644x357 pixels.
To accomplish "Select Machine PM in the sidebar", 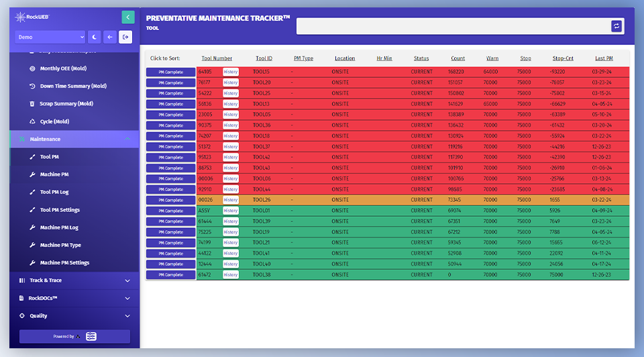I will pyautogui.click(x=54, y=174).
